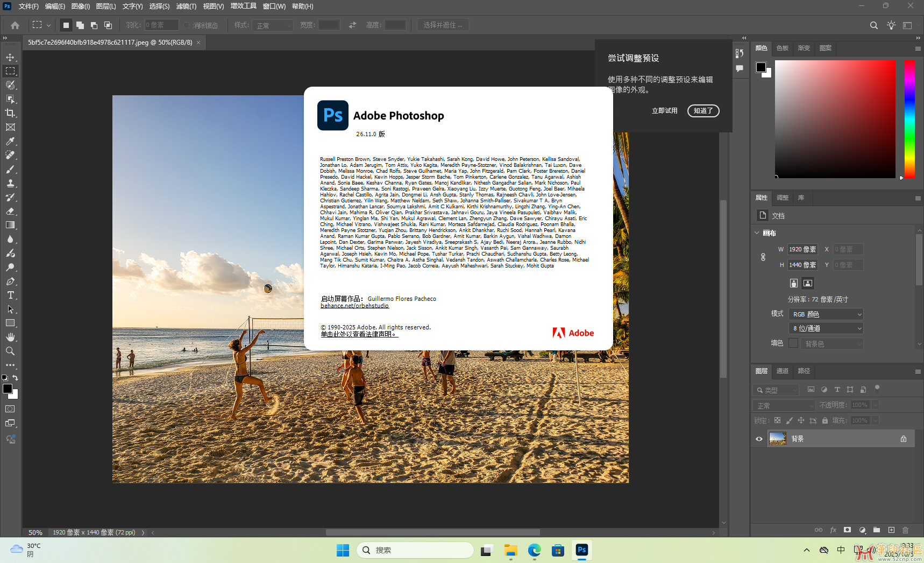
Task: Select the Hand tool
Action: pyautogui.click(x=11, y=337)
